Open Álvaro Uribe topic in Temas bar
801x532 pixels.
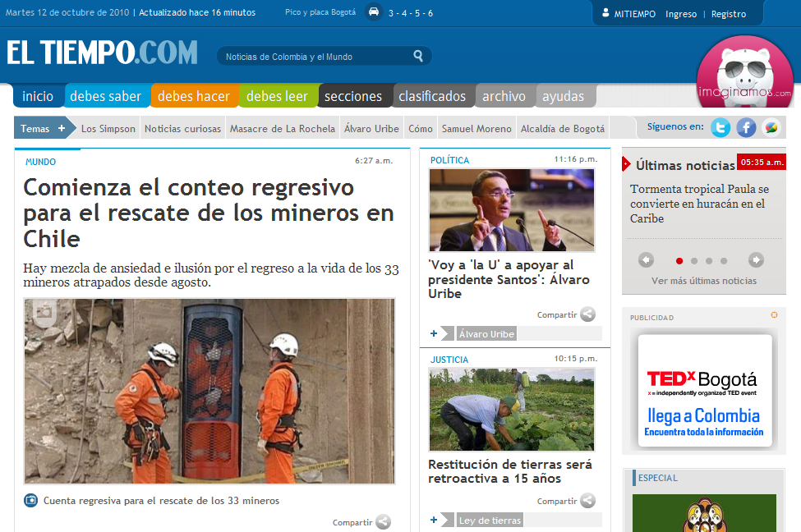point(371,129)
